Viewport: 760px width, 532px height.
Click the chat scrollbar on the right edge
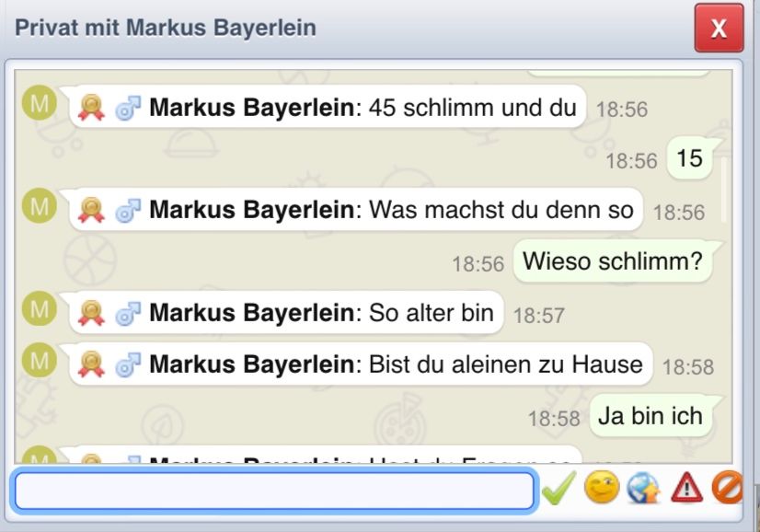pyautogui.click(x=723, y=191)
